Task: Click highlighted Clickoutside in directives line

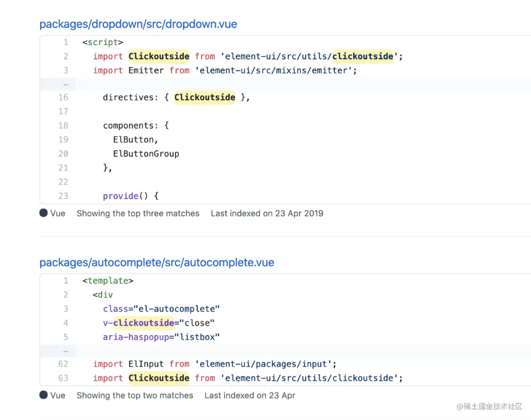Action: click(x=204, y=98)
